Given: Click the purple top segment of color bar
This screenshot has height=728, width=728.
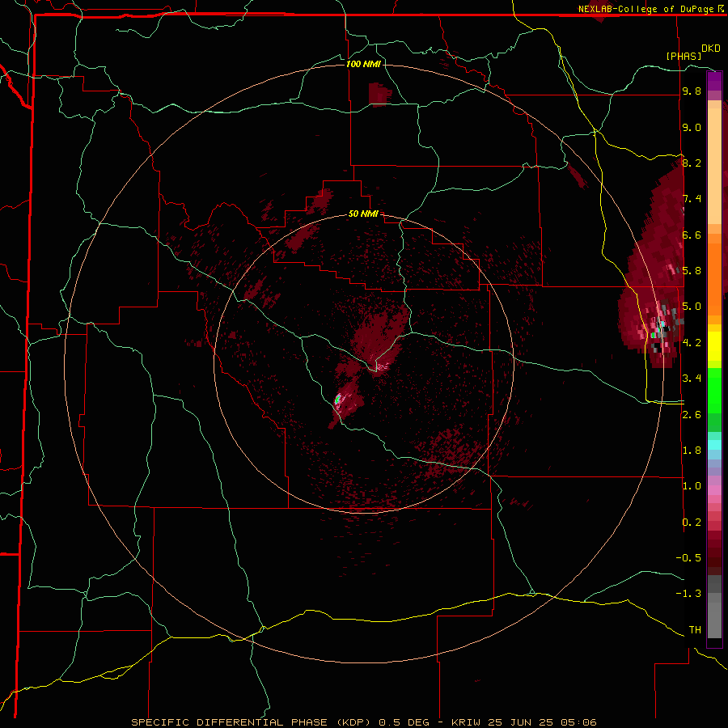Looking at the screenshot, I should coord(714,81).
